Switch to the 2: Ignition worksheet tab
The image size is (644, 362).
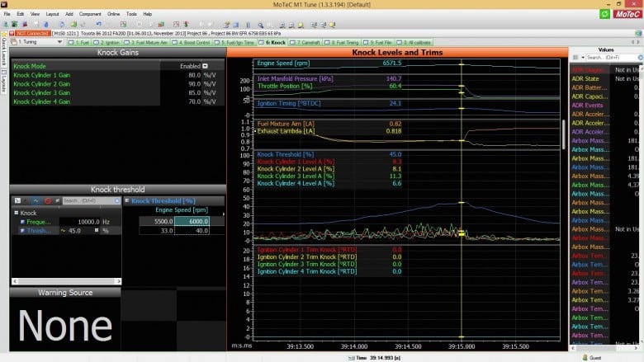(107, 42)
